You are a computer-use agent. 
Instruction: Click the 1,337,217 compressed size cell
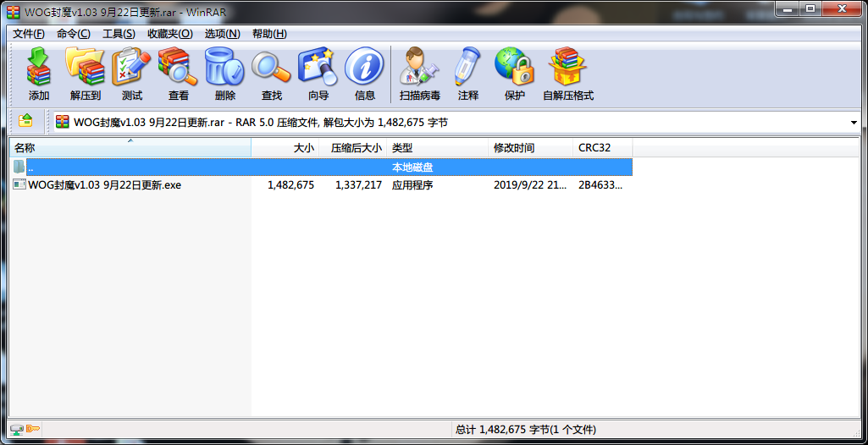coord(359,185)
